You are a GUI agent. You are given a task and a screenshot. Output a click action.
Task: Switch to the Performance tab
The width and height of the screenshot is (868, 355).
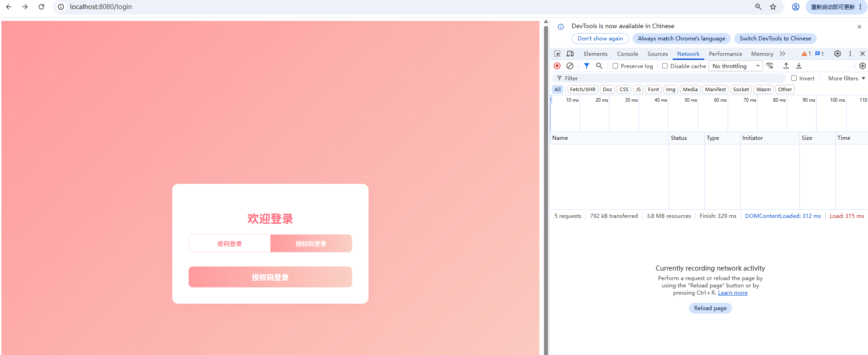[x=725, y=54]
